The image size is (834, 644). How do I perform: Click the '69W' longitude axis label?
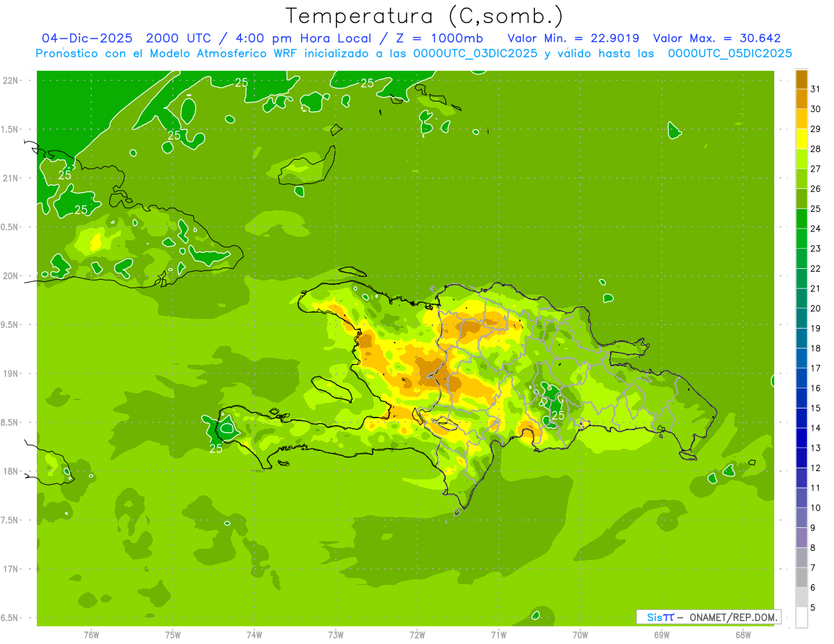click(x=662, y=634)
